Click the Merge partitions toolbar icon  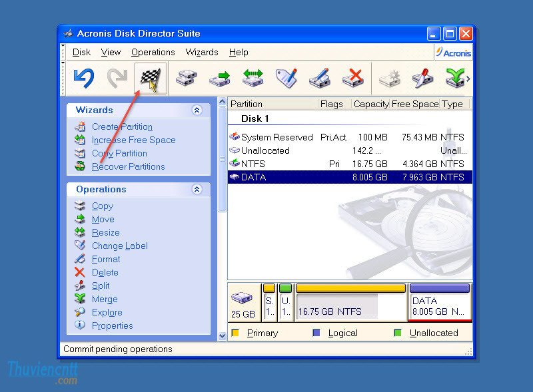[x=455, y=78]
